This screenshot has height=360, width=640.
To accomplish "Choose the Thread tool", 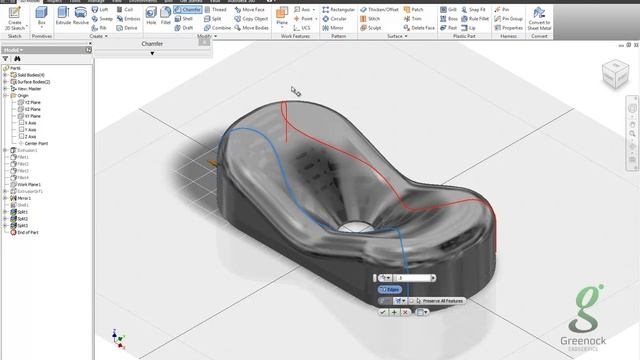I will (215, 9).
